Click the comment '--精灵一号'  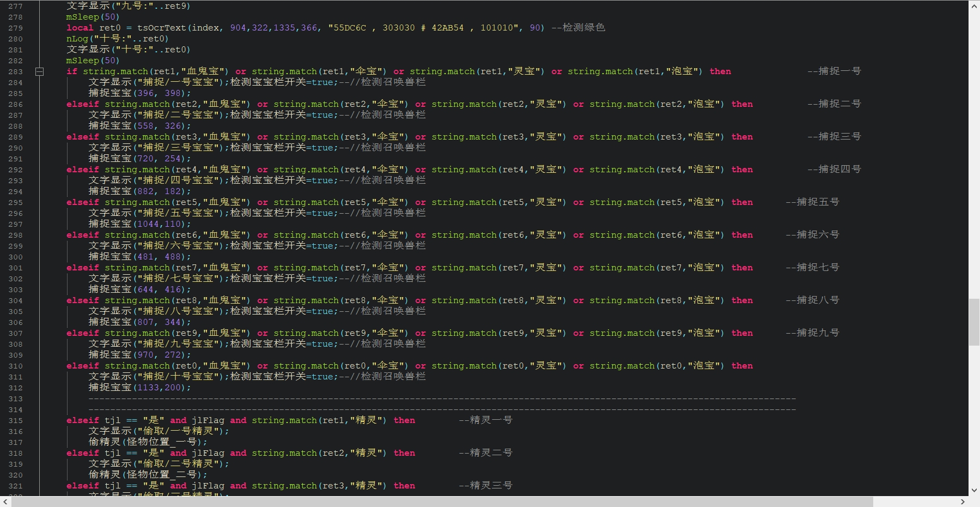pyautogui.click(x=485, y=420)
